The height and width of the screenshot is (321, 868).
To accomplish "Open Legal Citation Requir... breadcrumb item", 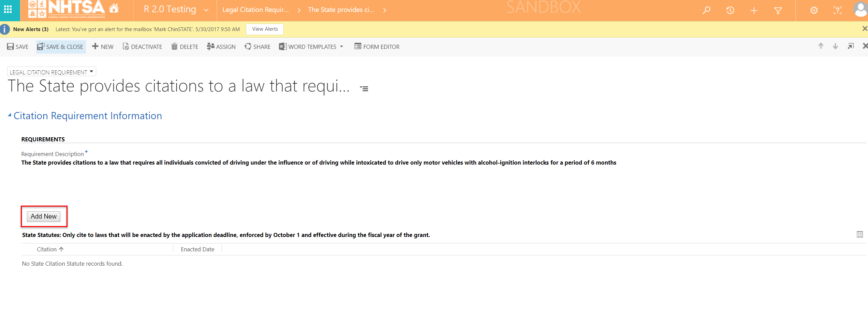I will (255, 10).
